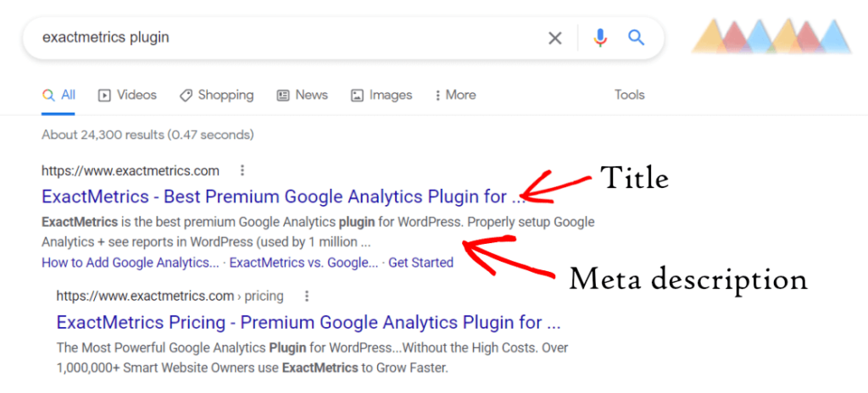The image size is (868, 393).
Task: Open three-dot menu beside exactmetrics.com URL
Action: click(243, 170)
